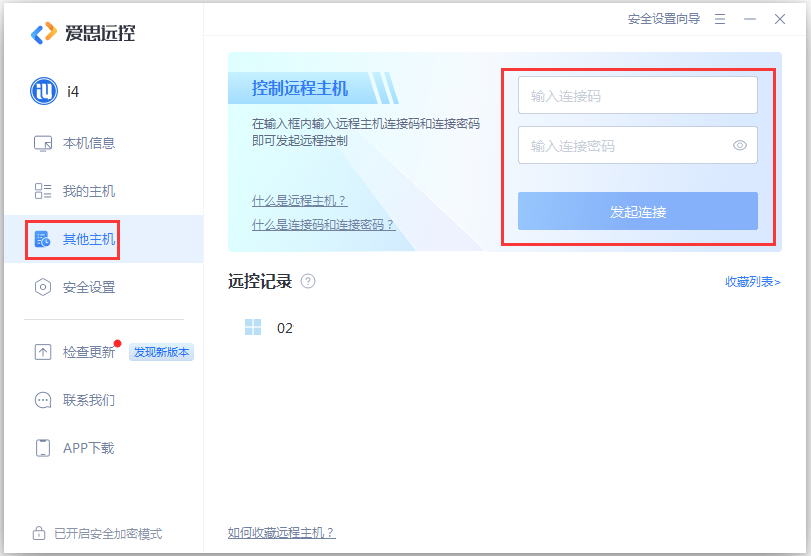Open the 如何收藏远程主机？ link

282,533
